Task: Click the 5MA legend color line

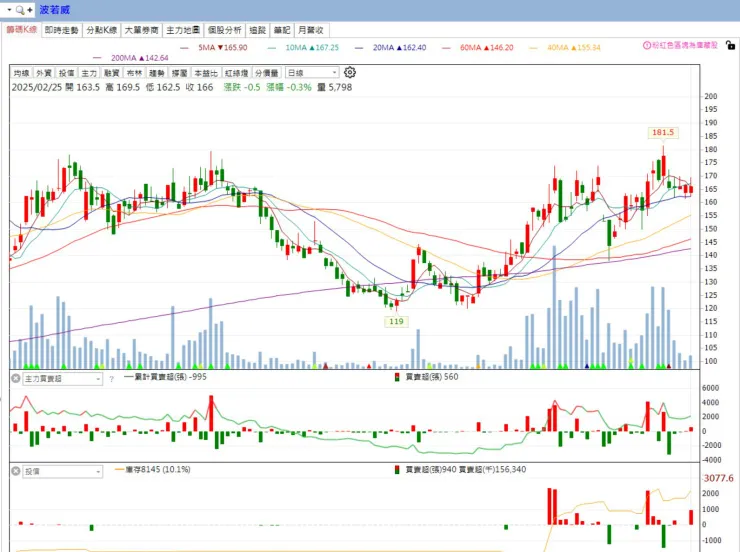Action: point(187,47)
